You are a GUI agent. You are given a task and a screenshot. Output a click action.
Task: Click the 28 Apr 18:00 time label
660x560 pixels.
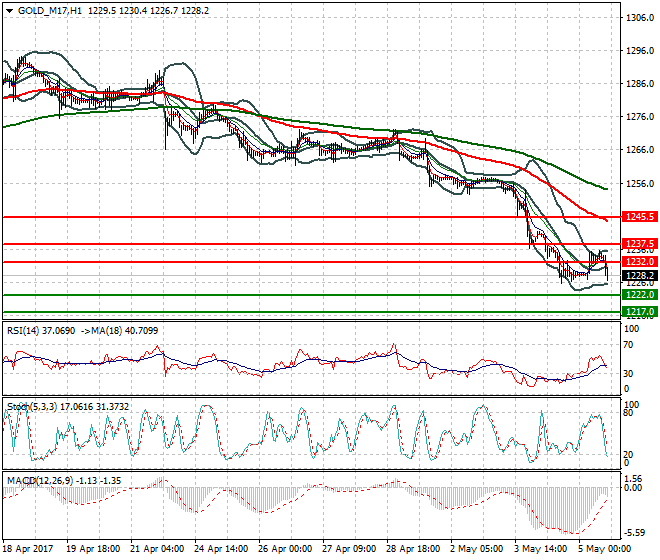click(x=413, y=549)
